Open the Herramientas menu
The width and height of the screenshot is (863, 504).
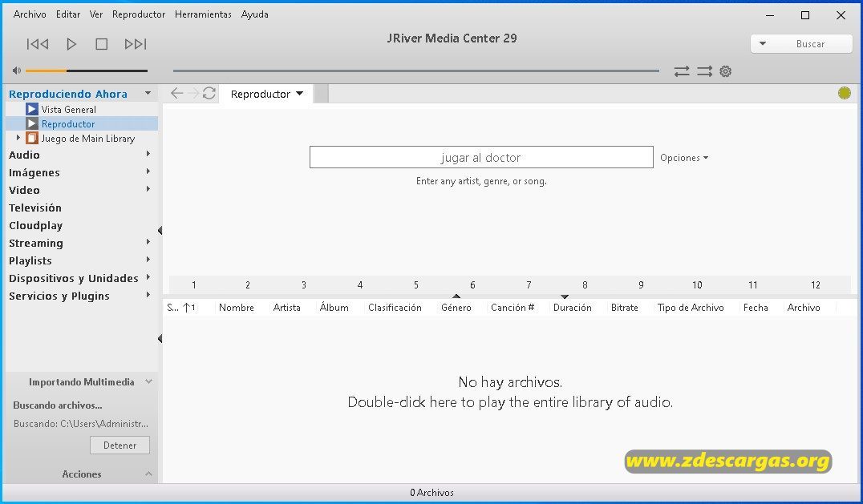(203, 14)
